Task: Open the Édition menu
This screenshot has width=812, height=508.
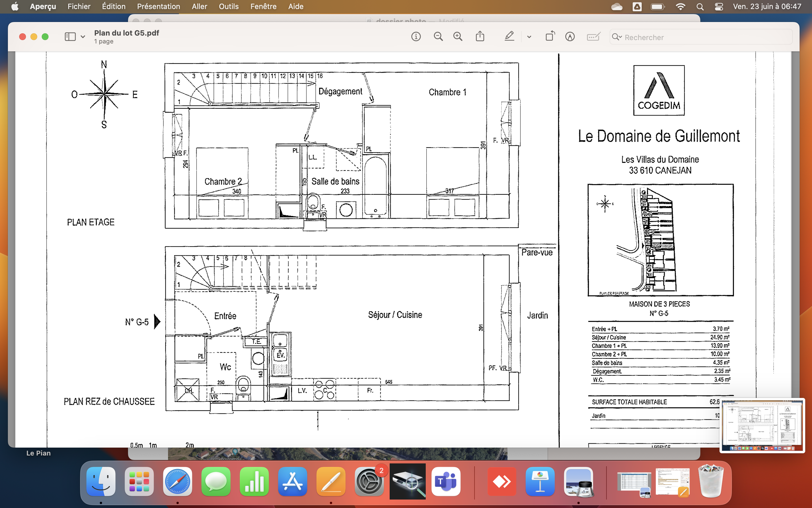Action: point(114,6)
